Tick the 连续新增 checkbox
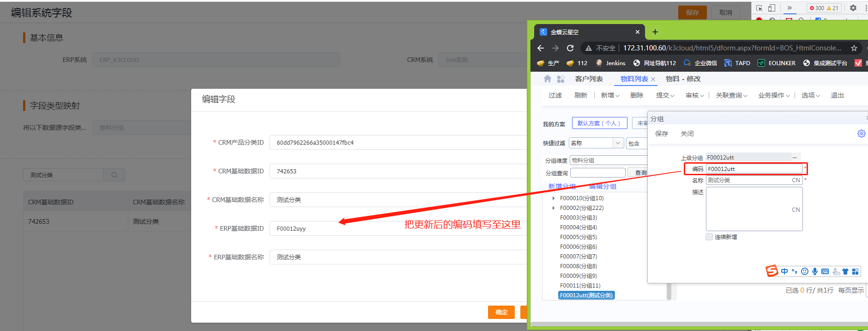Viewport: 868px width, 331px height. 709,237
